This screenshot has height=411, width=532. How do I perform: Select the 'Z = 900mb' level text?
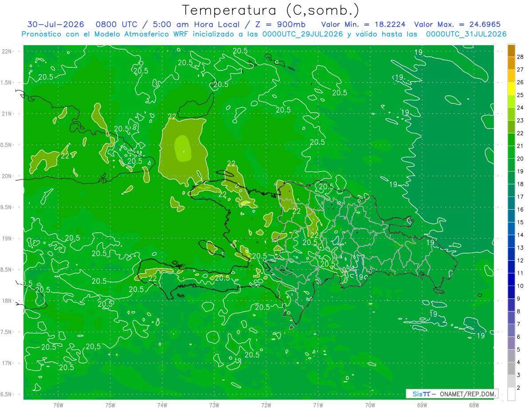click(279, 24)
